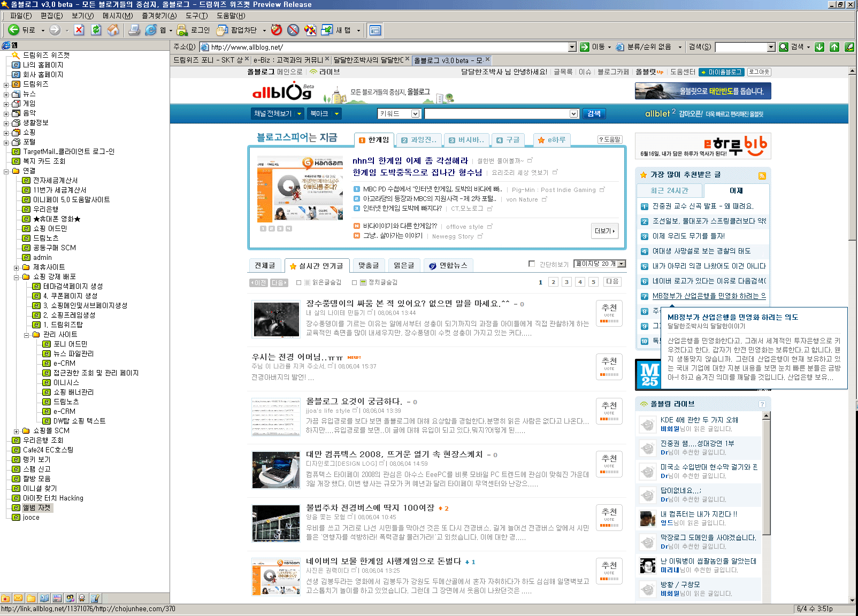Open the mail envelope icon in bottom bar
This screenshot has width=858, height=616.
coord(18,598)
